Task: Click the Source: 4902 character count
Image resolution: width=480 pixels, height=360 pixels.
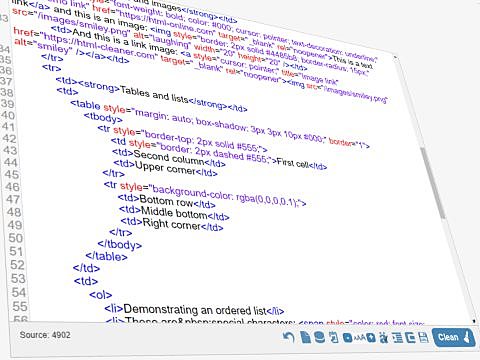Action: pos(45,335)
